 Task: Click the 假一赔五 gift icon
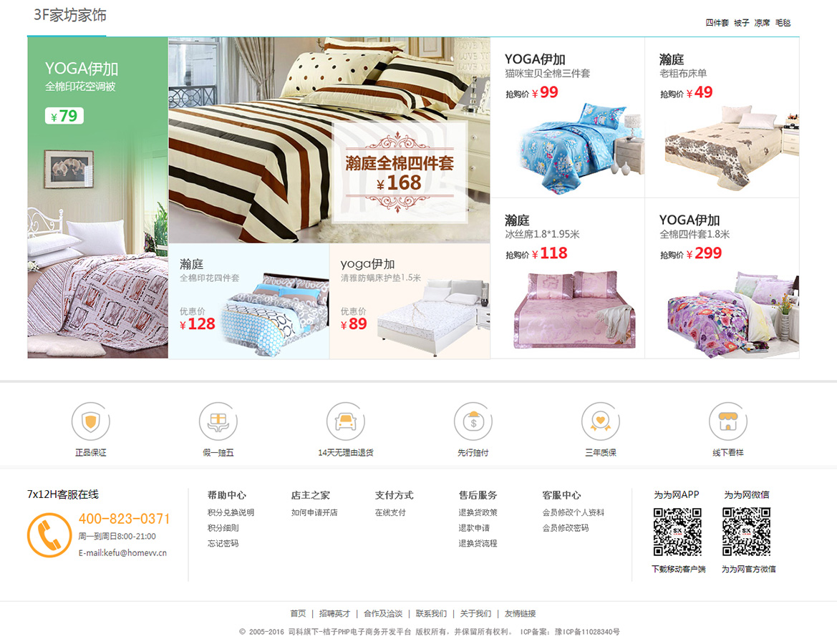point(218,421)
